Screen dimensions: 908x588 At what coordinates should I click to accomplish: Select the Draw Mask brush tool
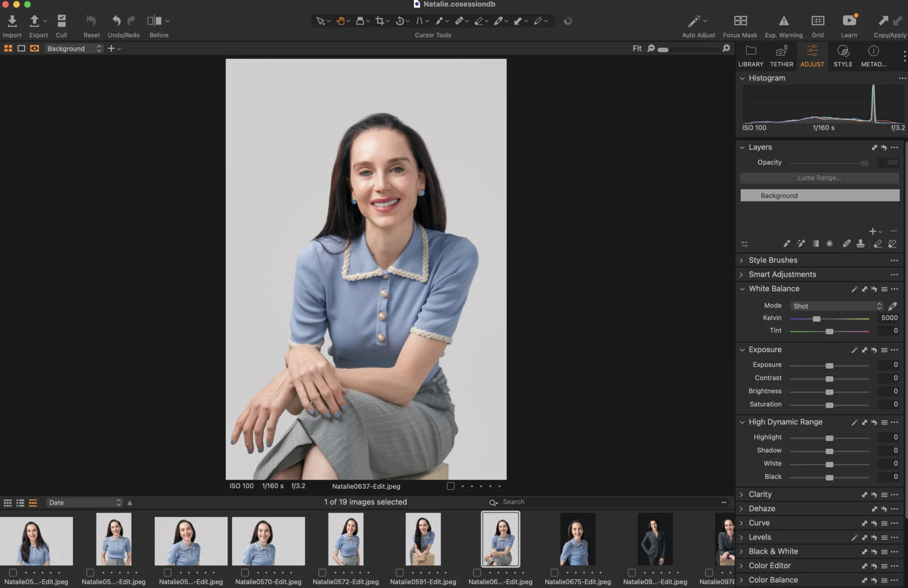pyautogui.click(x=786, y=243)
